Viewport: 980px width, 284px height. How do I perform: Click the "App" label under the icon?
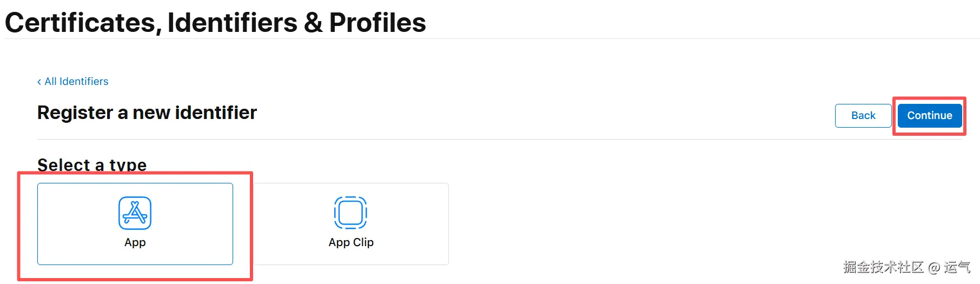135,242
